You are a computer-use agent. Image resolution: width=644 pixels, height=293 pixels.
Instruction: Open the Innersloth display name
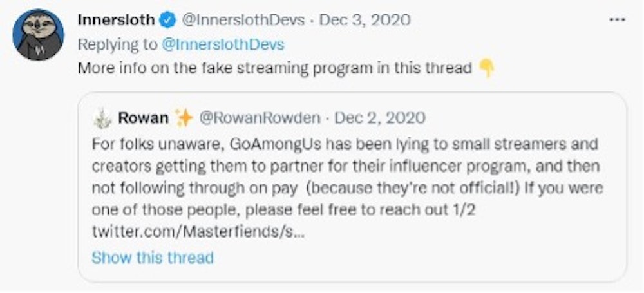coord(116,20)
